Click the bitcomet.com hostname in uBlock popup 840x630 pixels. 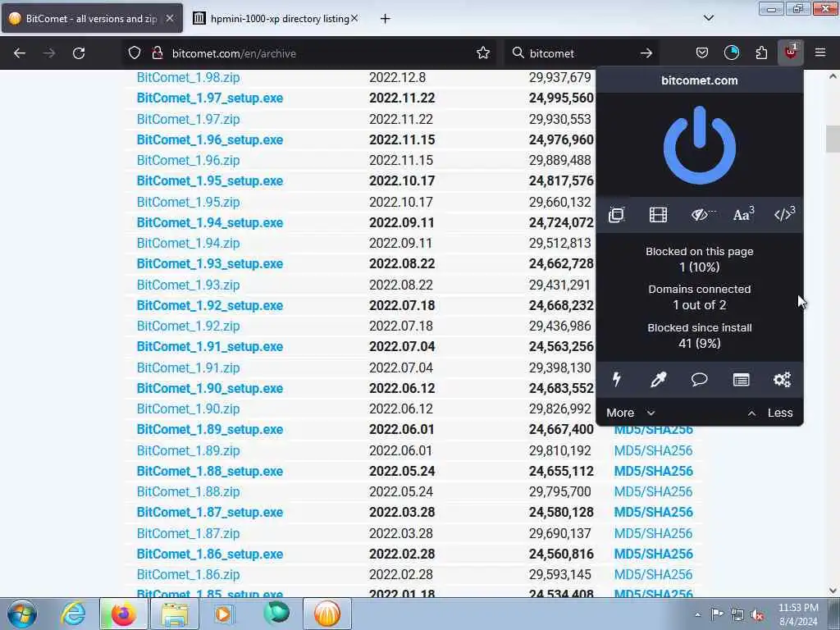(699, 80)
